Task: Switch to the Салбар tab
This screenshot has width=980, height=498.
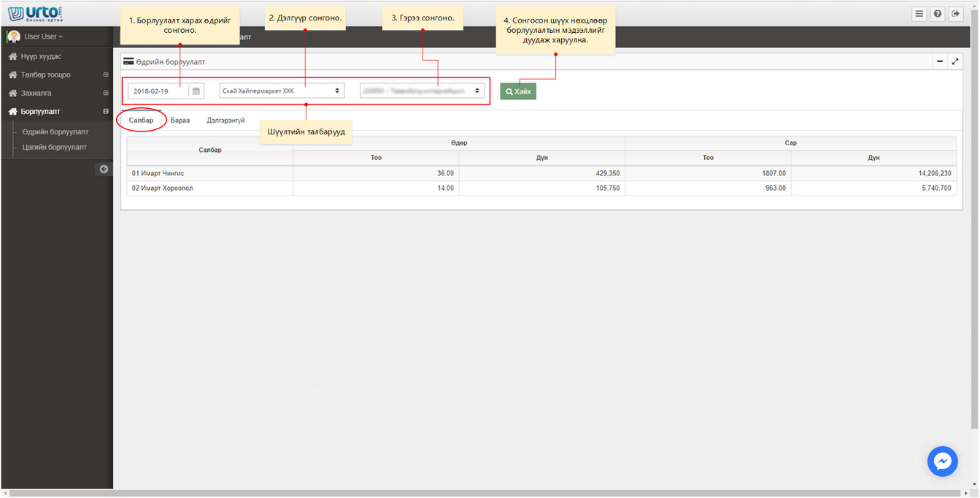Action: click(x=142, y=120)
